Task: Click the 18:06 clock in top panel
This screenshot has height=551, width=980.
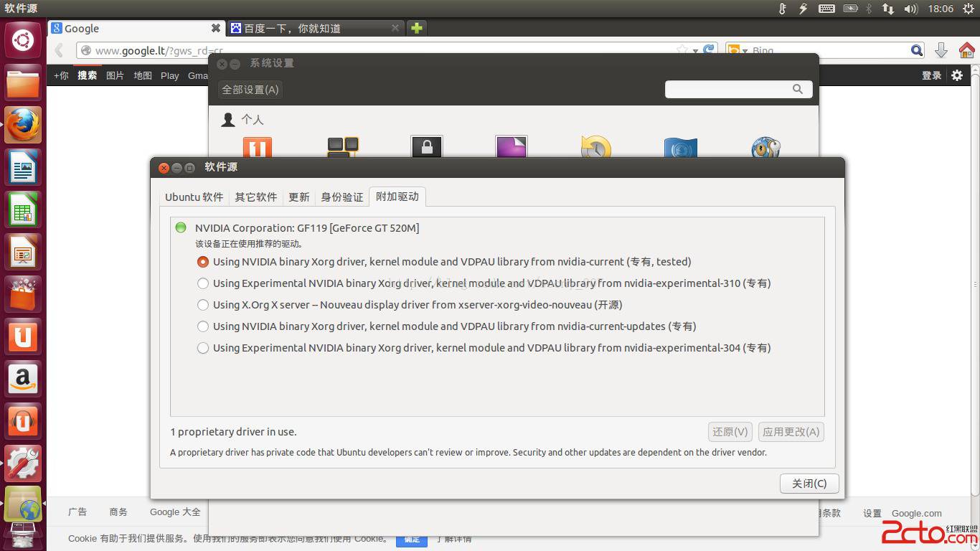Action: (940, 9)
